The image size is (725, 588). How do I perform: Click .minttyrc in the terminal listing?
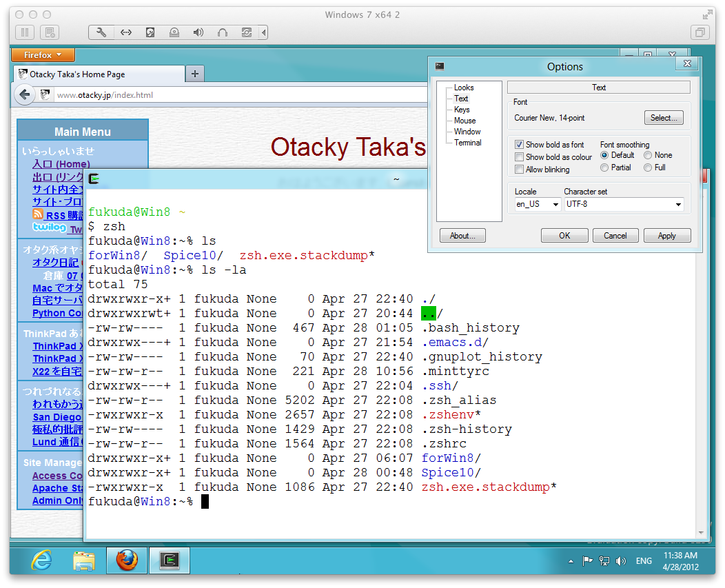point(455,372)
